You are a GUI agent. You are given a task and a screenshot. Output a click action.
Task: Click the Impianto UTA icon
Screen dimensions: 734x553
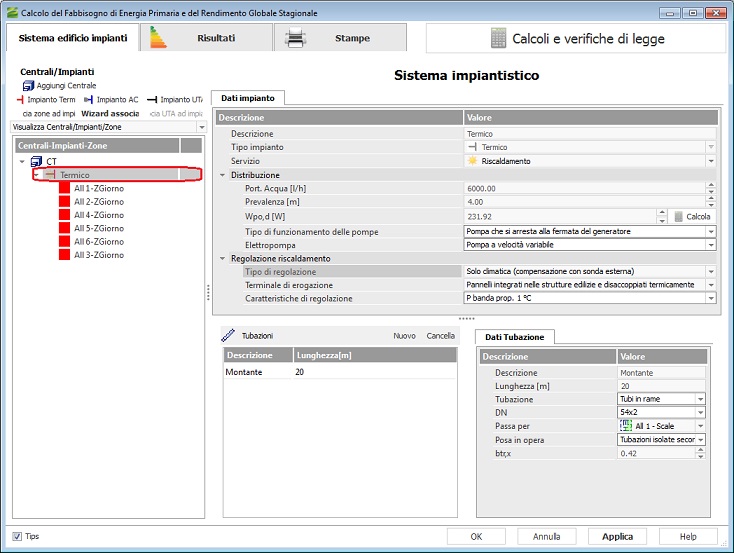tap(153, 100)
